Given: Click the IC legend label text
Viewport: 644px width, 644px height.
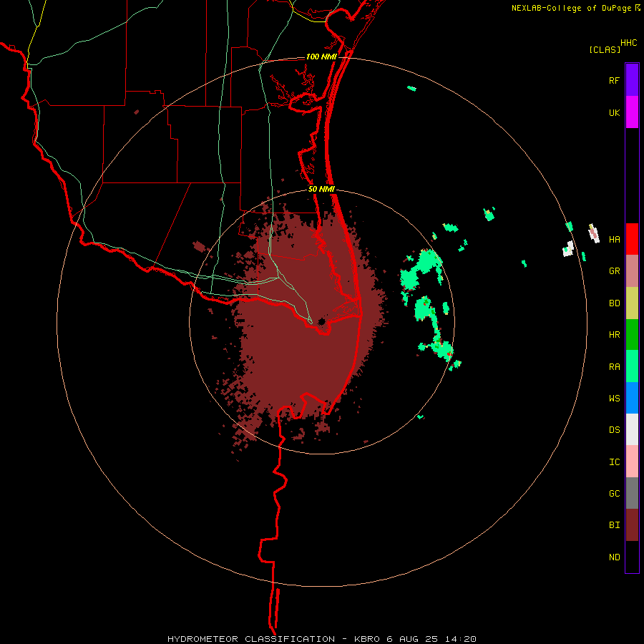Looking at the screenshot, I should (x=614, y=462).
